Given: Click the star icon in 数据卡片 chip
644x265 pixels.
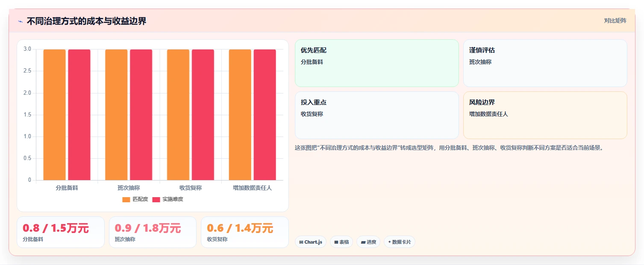Looking at the screenshot, I should point(389,242).
